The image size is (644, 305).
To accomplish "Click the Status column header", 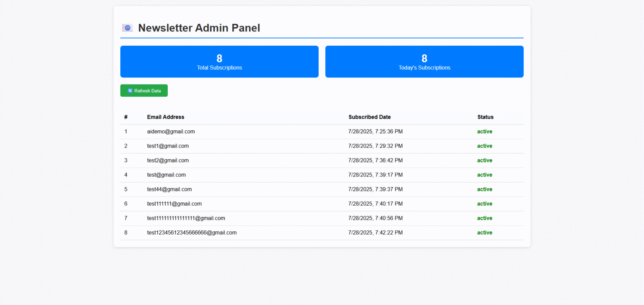I will (x=485, y=117).
